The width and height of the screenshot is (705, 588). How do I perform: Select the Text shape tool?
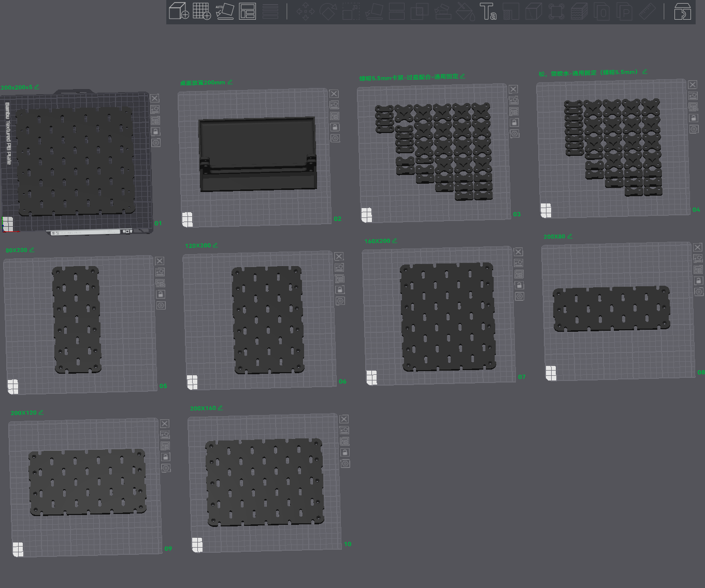pyautogui.click(x=487, y=11)
